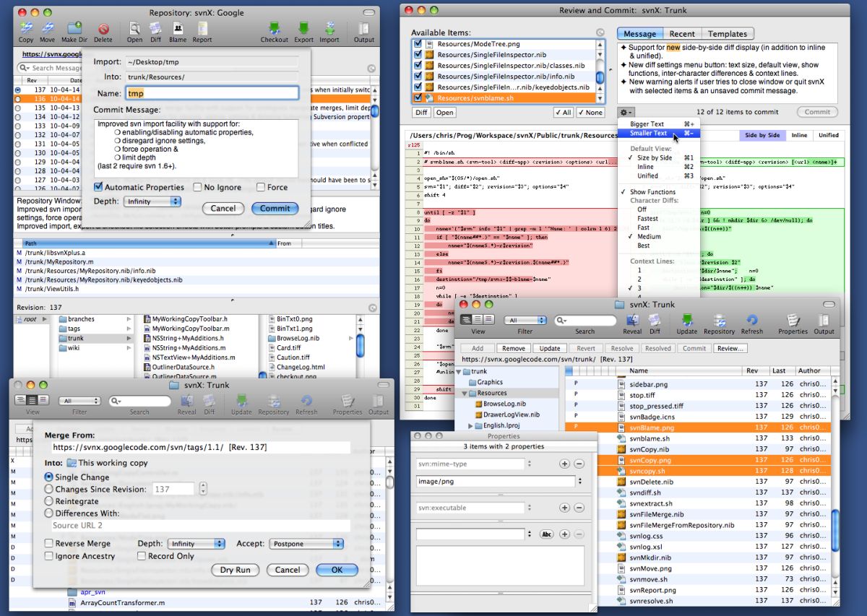Expand the English.lproj folder
867x616 pixels.
[x=470, y=426]
